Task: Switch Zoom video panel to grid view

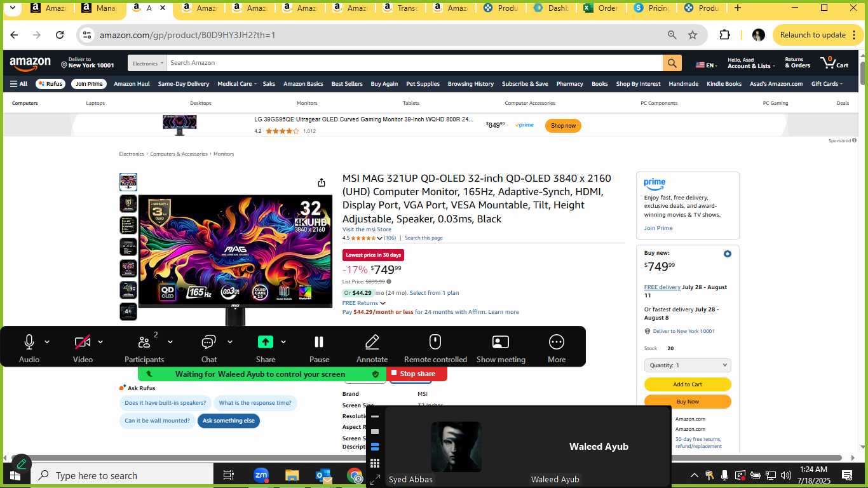Action: pyautogui.click(x=375, y=463)
